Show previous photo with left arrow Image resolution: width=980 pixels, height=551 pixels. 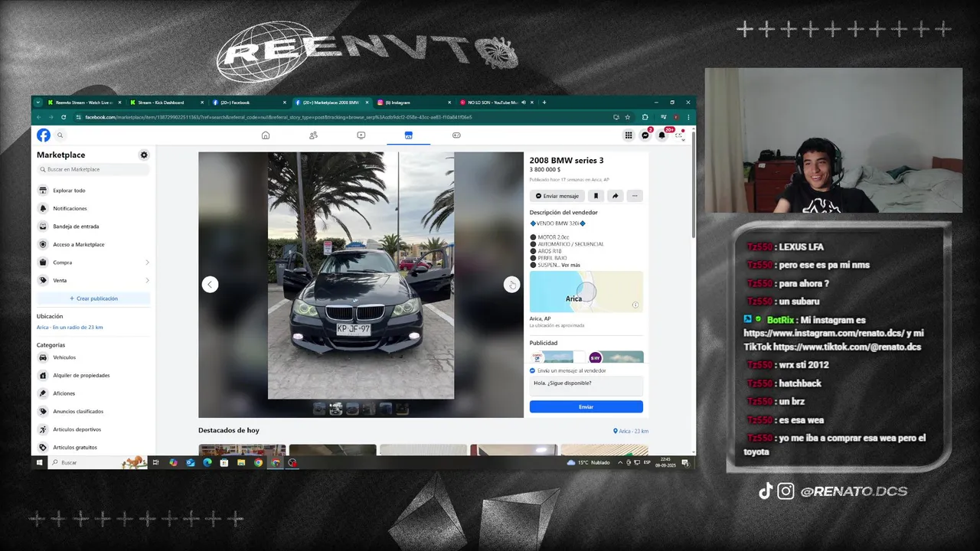pyautogui.click(x=210, y=285)
